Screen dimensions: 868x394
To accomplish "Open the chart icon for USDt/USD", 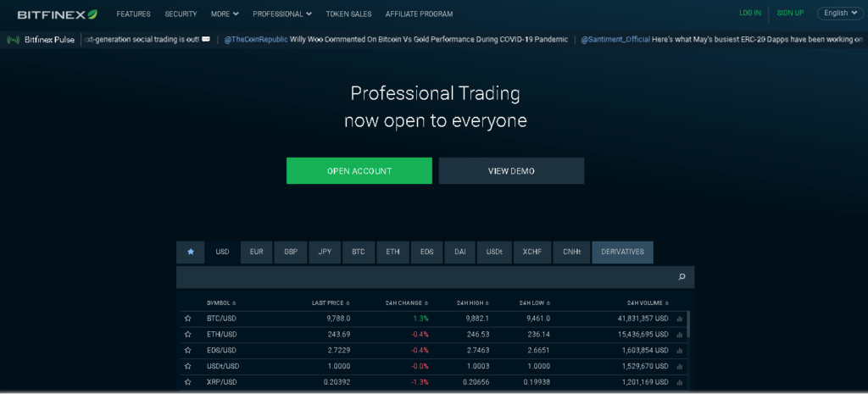I will (x=679, y=366).
